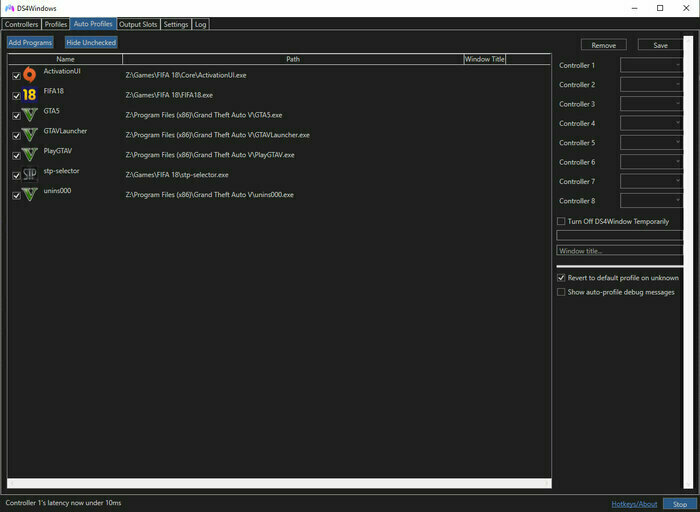Select the GTAVLauncher.exe path row
This screenshot has height=512, width=700.
coord(217,135)
